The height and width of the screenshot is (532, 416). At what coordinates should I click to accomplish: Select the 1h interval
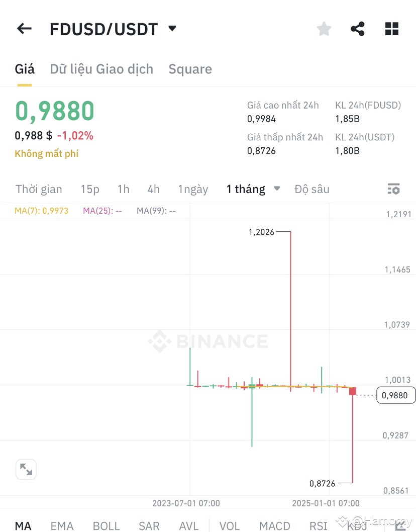tap(124, 189)
